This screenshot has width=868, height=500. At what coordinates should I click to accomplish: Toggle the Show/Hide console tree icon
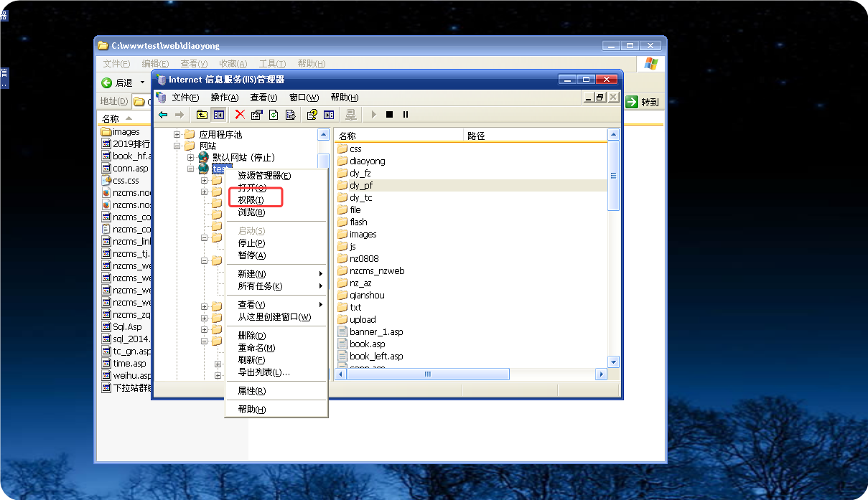click(x=218, y=115)
